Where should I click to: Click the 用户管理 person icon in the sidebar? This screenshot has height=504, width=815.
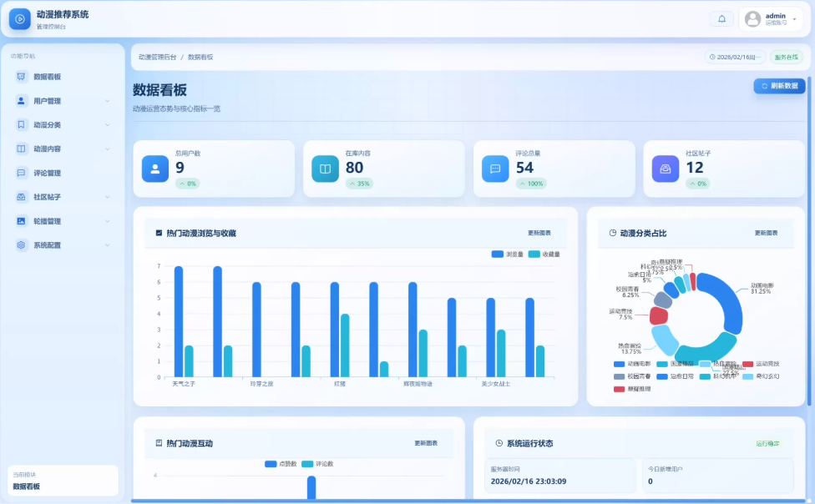[x=21, y=101]
